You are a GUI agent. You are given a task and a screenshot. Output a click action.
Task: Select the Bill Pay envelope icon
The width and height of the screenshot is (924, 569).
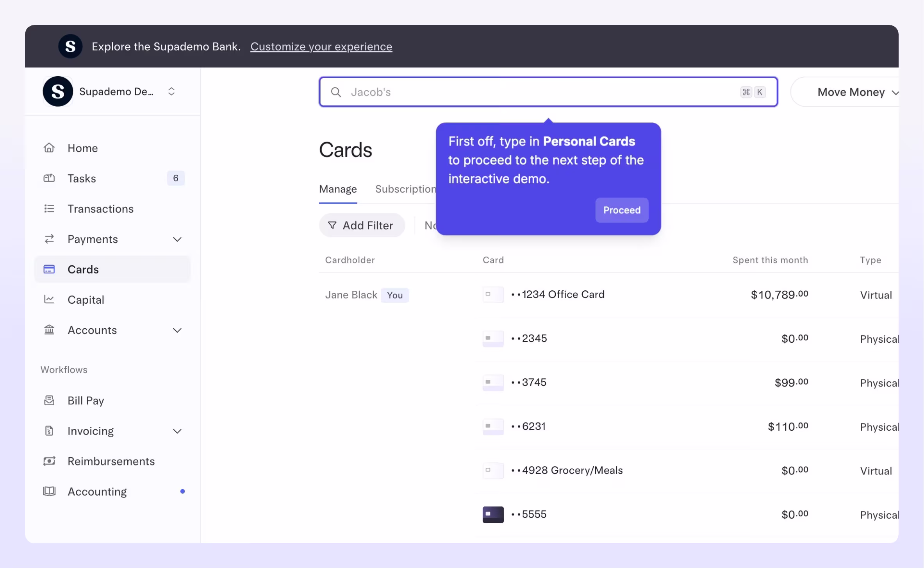pos(49,400)
